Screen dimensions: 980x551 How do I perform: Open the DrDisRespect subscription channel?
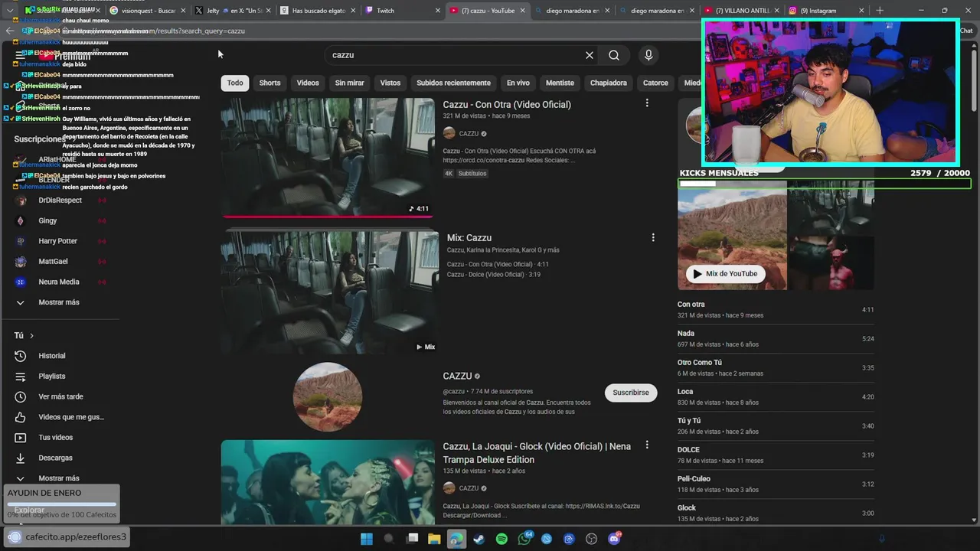pos(60,201)
